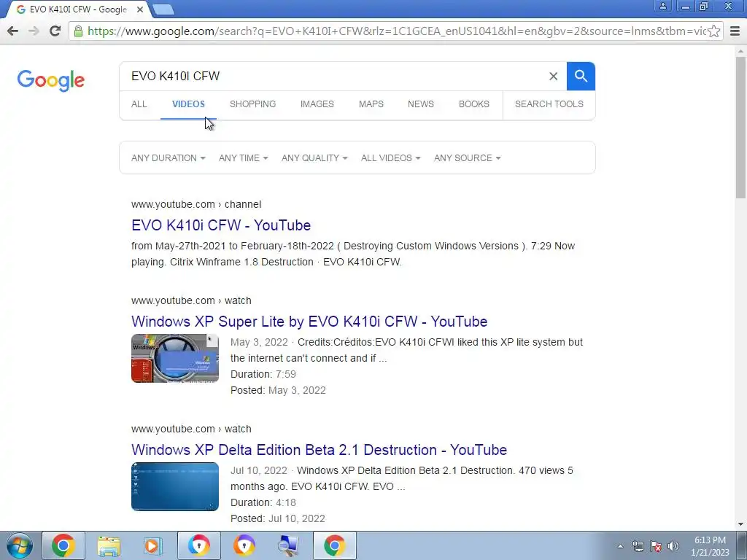Open the BOOKS tab
This screenshot has height=560, width=747.
coord(474,104)
